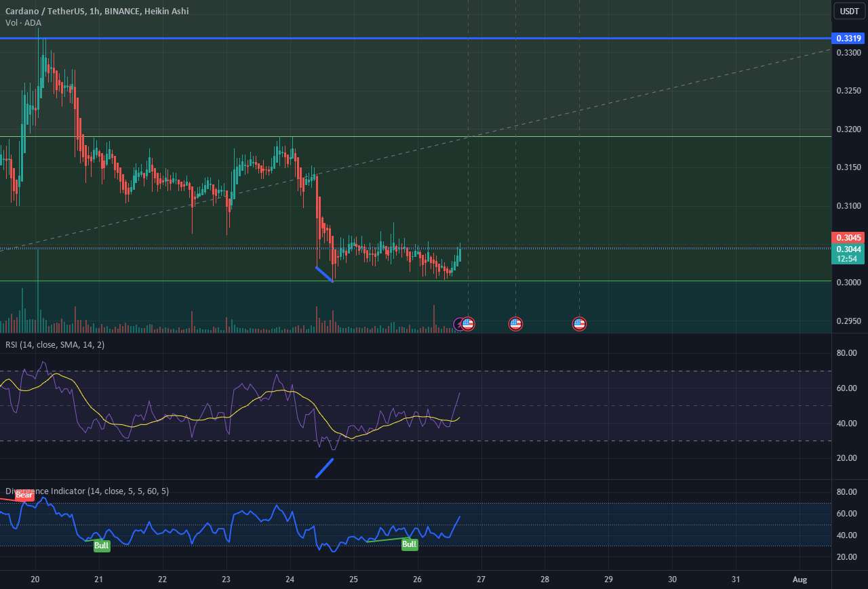The image size is (868, 589).
Task: Open the purple lightning-bolt event icon
Action: 459,324
